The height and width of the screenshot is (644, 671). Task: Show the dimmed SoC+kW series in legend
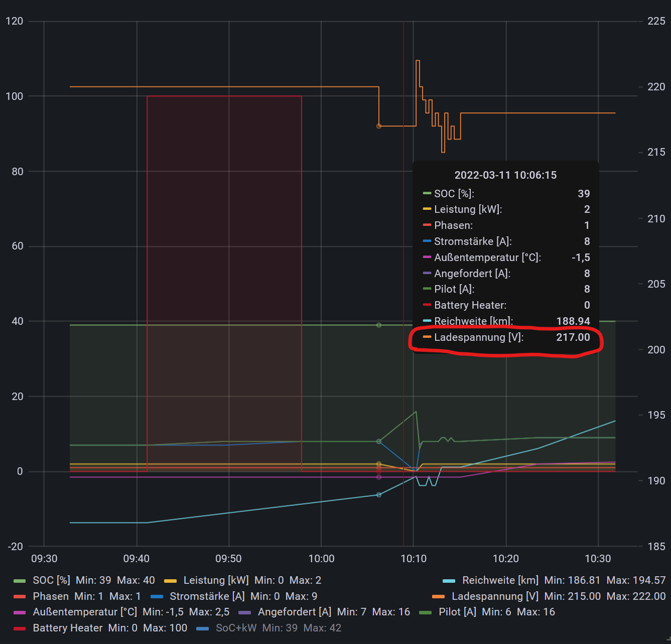point(236,628)
